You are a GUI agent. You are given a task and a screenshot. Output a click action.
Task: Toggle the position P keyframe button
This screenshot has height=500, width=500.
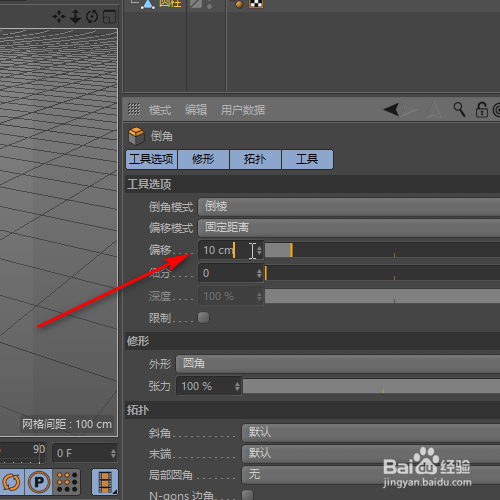pos(39,482)
